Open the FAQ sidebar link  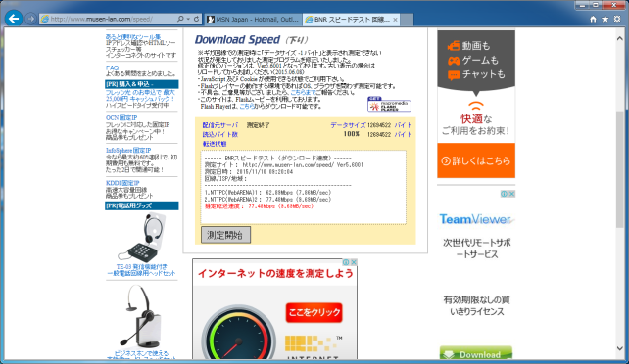(112, 68)
